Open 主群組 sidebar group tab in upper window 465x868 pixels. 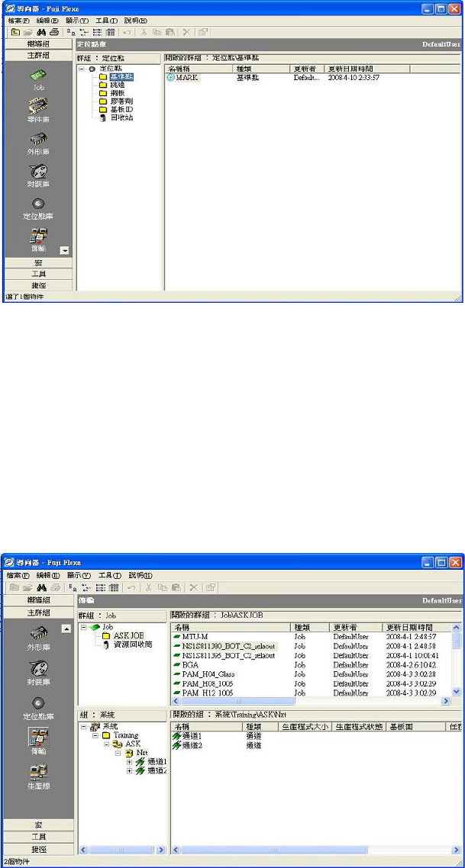point(39,56)
